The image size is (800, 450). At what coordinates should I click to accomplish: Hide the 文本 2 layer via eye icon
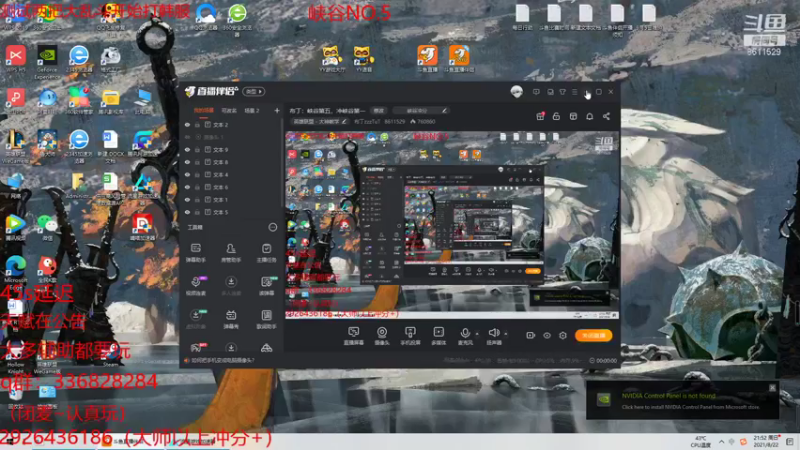tap(187, 124)
